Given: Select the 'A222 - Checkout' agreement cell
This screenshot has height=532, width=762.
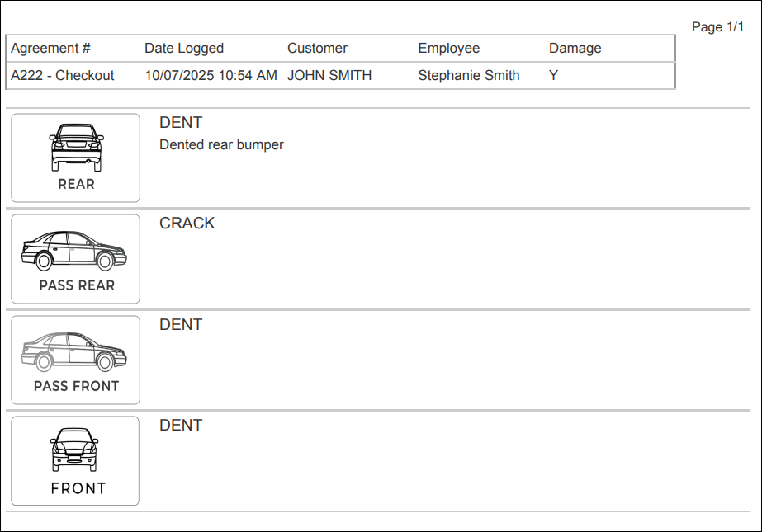Looking at the screenshot, I should pyautogui.click(x=62, y=76).
